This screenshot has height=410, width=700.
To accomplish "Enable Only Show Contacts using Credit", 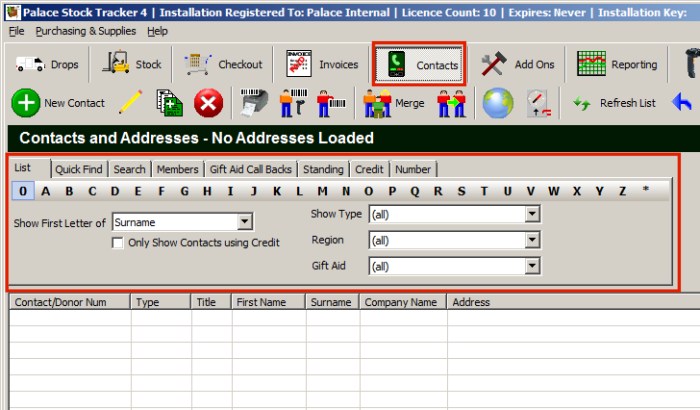I will pos(119,243).
